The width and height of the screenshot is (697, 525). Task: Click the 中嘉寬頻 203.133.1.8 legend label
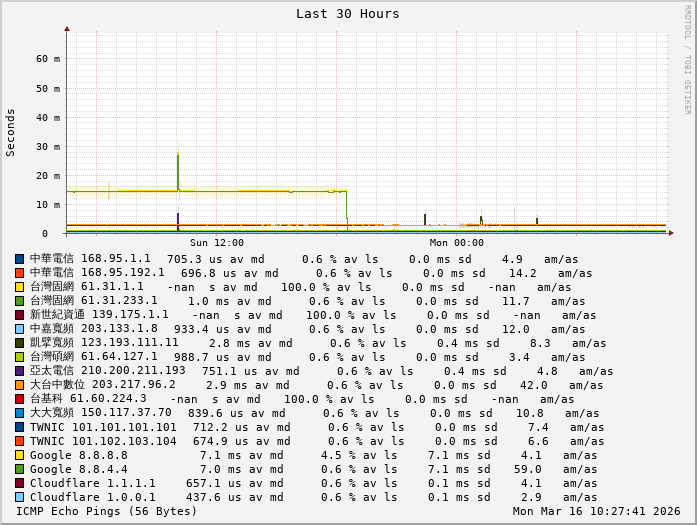[93, 329]
